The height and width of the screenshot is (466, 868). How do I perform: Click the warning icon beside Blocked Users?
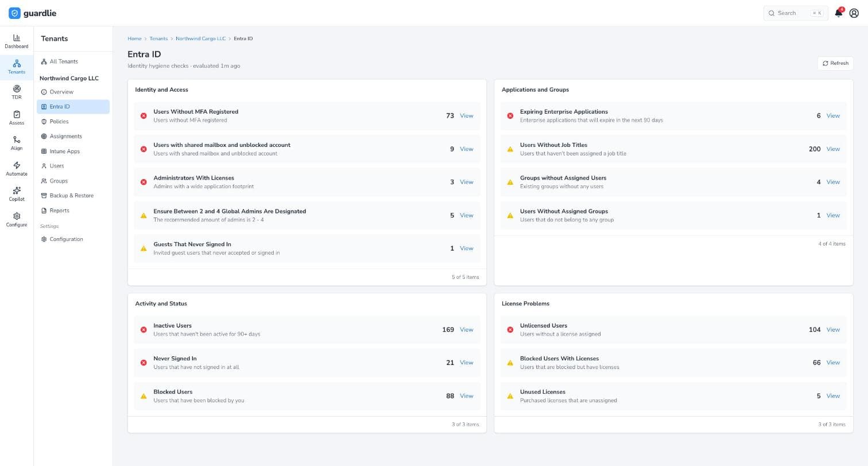(144, 396)
